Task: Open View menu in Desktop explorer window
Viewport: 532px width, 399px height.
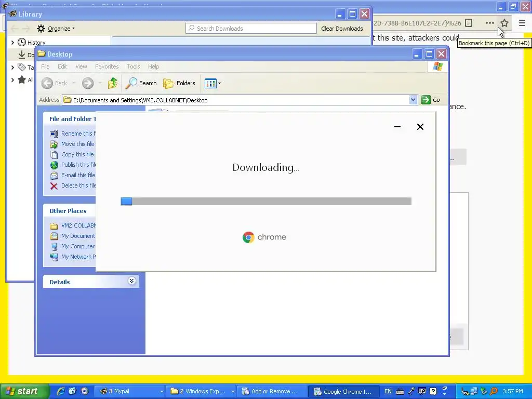Action: tap(81, 66)
